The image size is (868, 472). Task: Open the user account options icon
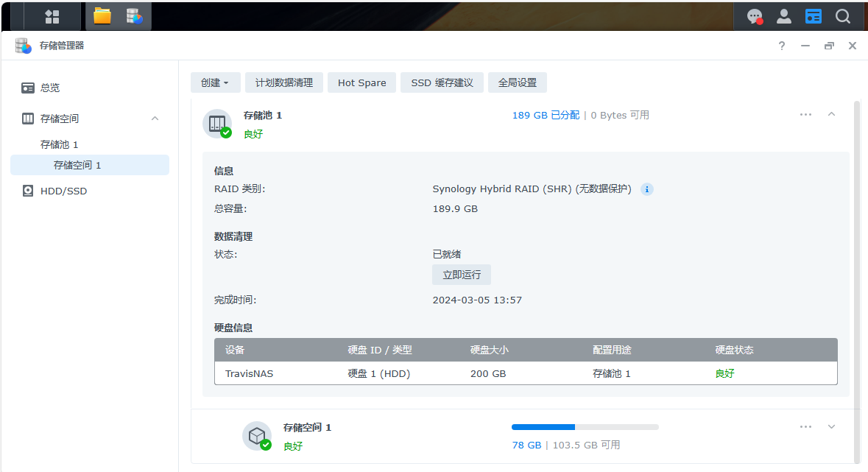[x=784, y=16]
